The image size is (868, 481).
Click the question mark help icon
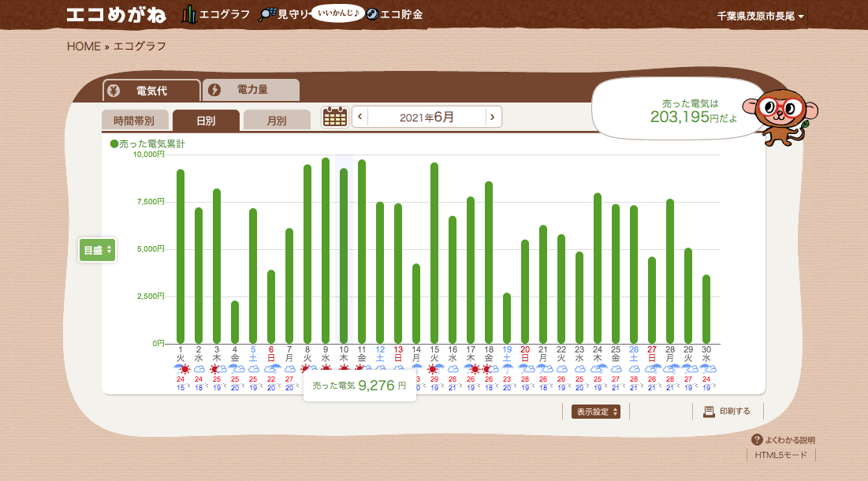click(x=757, y=439)
